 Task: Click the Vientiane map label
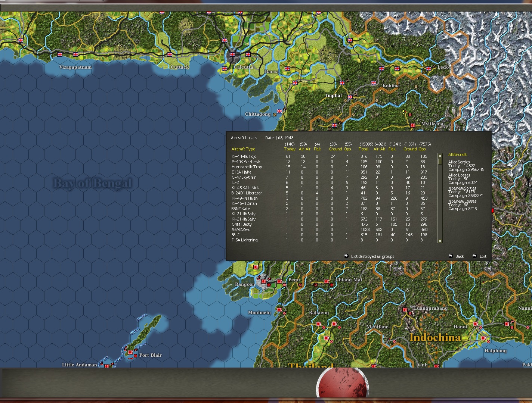pyautogui.click(x=377, y=327)
